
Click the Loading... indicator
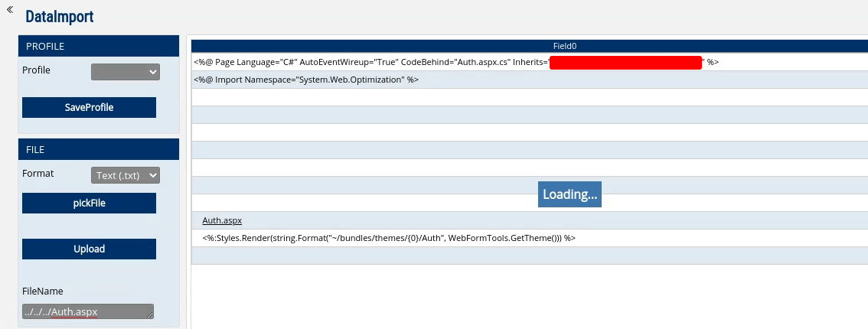569,194
